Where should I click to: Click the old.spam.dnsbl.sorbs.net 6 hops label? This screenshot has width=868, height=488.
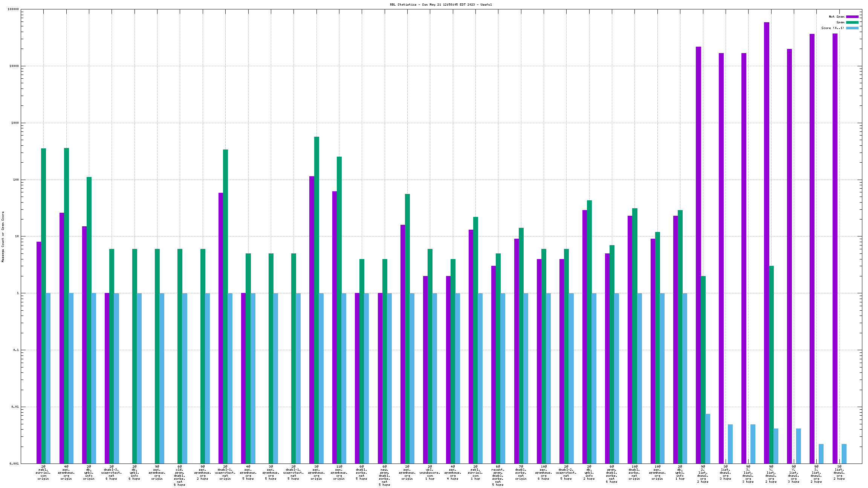(180, 476)
